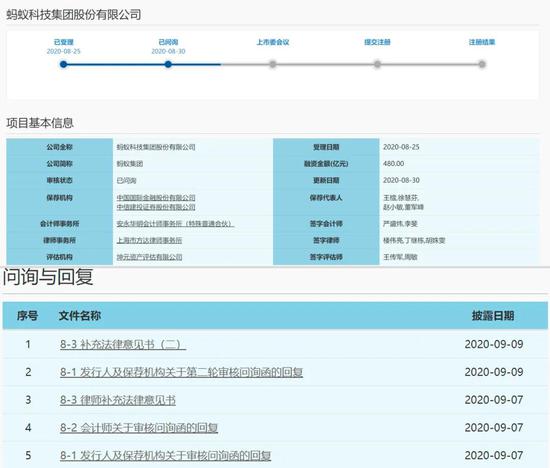The width and height of the screenshot is (550, 468).
Task: Click the 融资金额(亿元) label cell
Action: (x=326, y=163)
